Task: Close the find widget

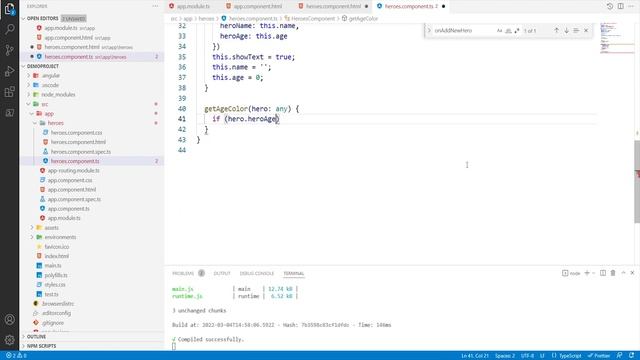Action: click(586, 31)
